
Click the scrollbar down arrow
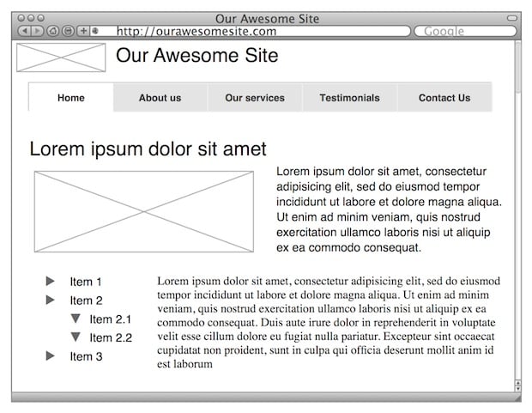[517, 389]
